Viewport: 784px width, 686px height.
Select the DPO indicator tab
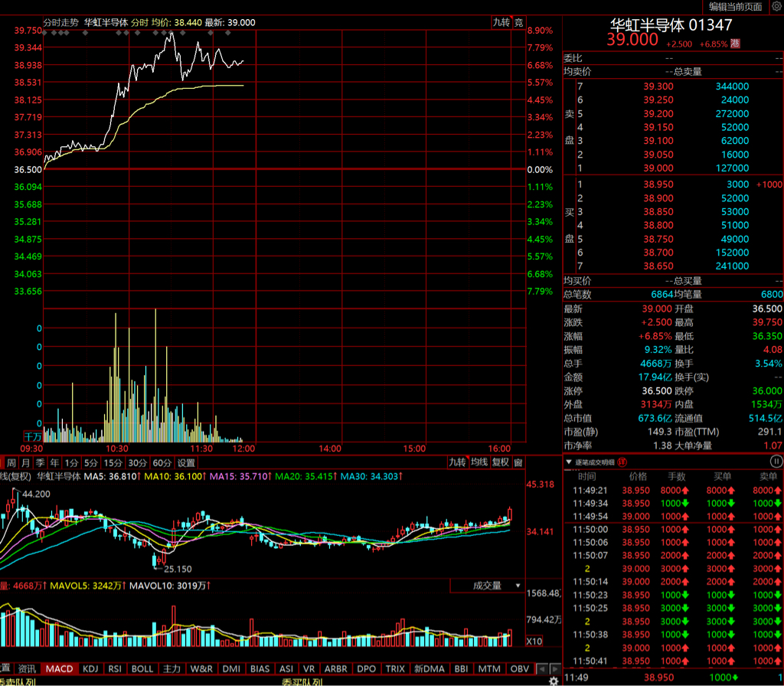tap(366, 668)
